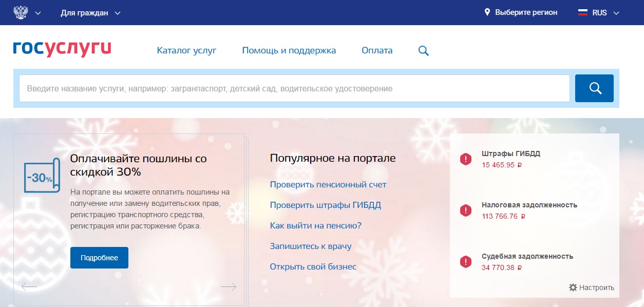Click the Госуслуги logo

tap(62, 48)
